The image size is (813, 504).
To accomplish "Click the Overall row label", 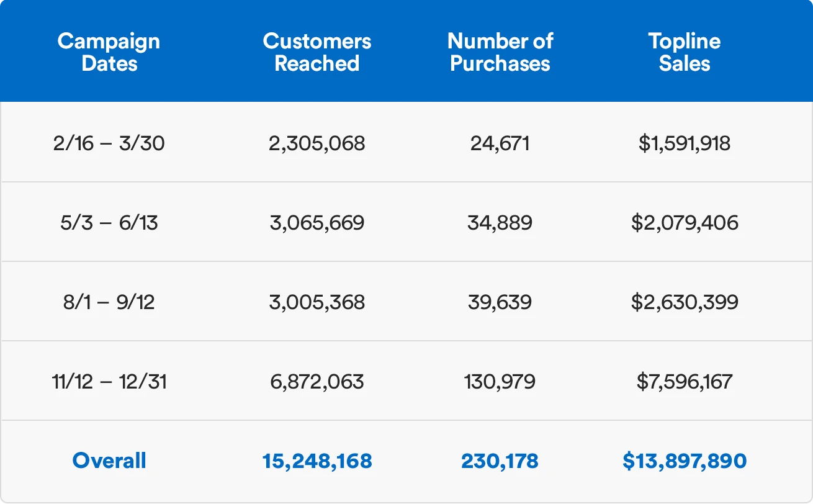I will [x=109, y=461].
